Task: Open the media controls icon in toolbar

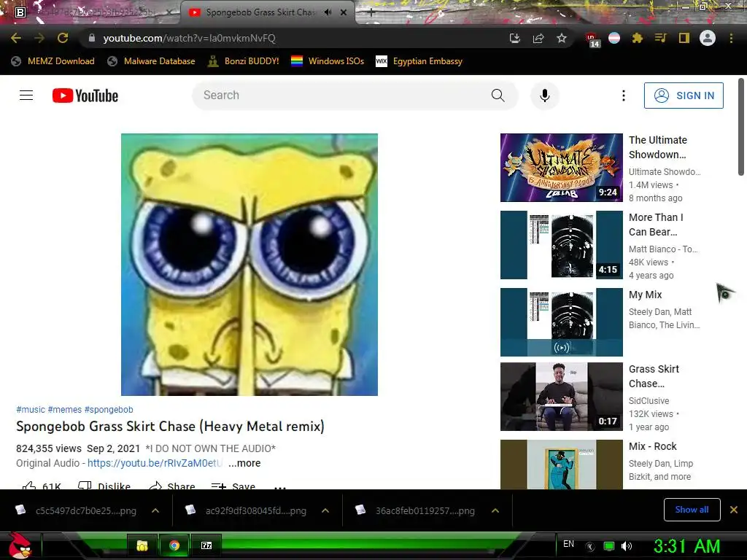Action: (660, 38)
